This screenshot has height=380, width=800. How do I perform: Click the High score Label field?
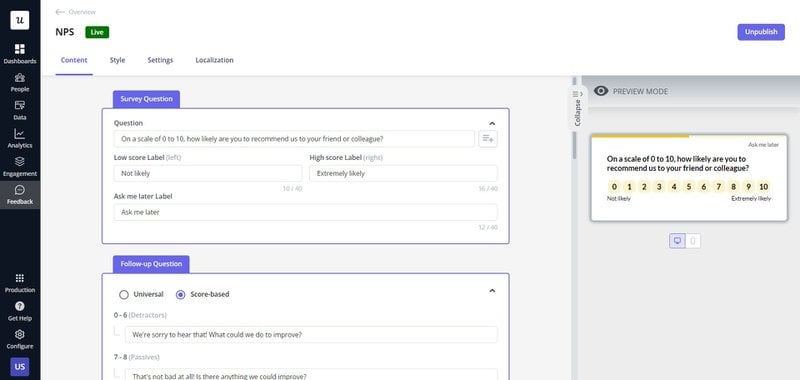[x=403, y=173]
